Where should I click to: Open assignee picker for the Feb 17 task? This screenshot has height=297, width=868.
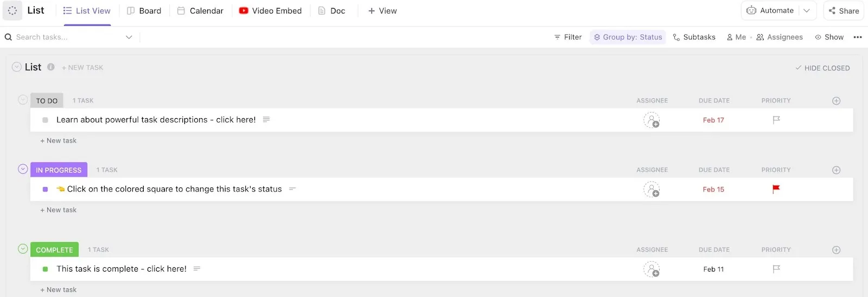652,120
